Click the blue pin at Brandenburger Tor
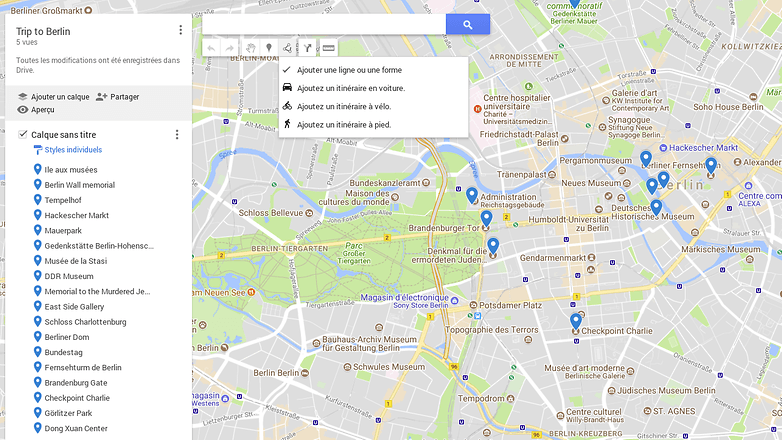Viewport: 782px width, 440px height. coord(486,219)
